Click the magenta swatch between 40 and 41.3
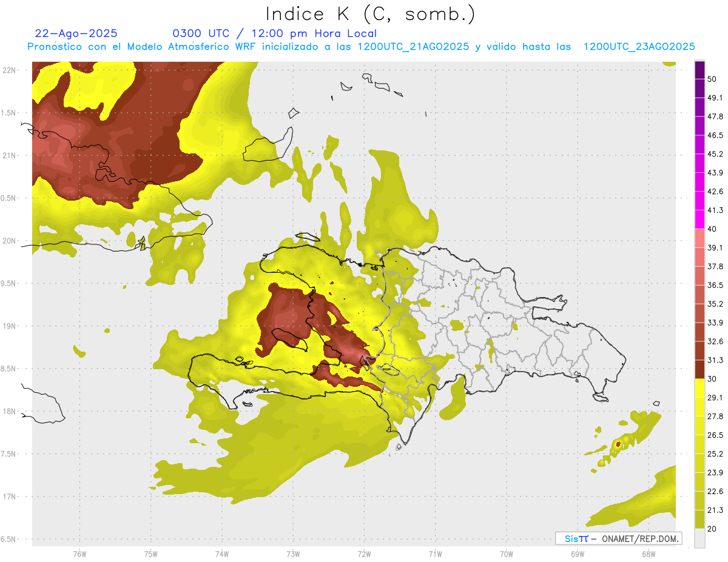Screen dimensions: 728x562 (700, 219)
